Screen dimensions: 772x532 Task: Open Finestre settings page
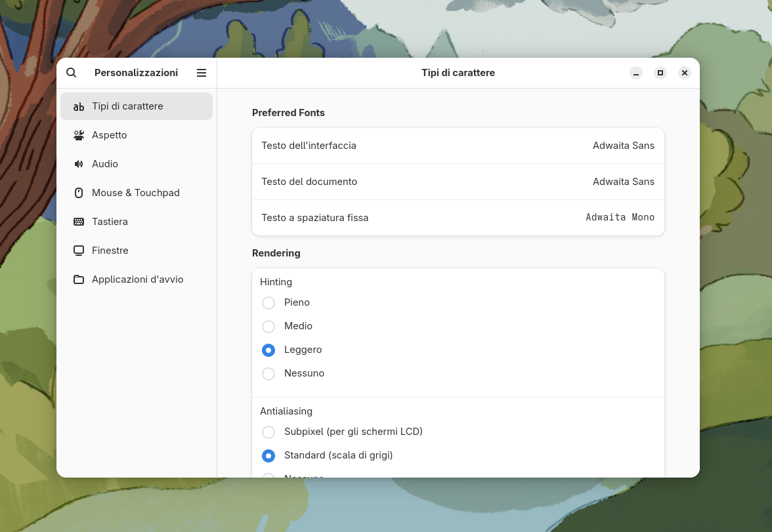137,251
